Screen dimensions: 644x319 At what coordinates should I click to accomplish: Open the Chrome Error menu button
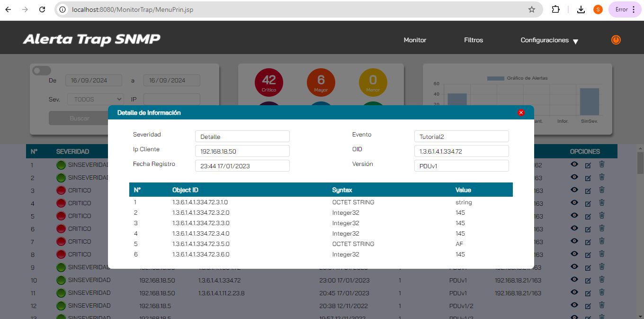click(x=625, y=9)
